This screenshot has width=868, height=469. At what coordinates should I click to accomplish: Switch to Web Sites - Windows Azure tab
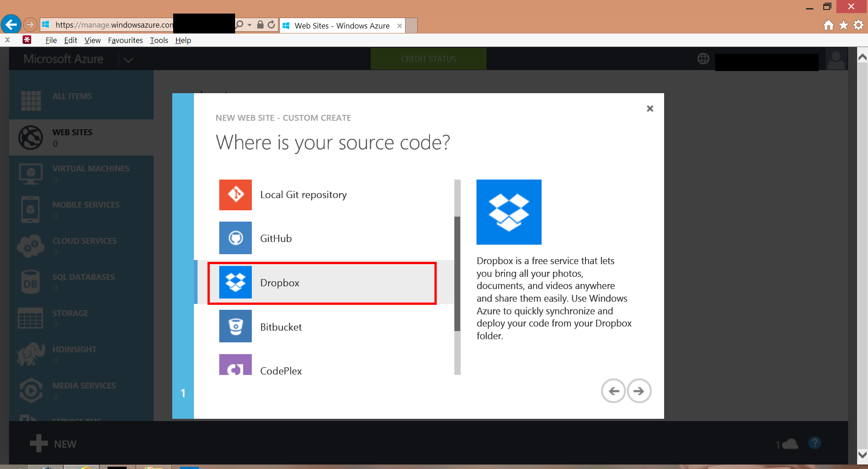tap(342, 26)
